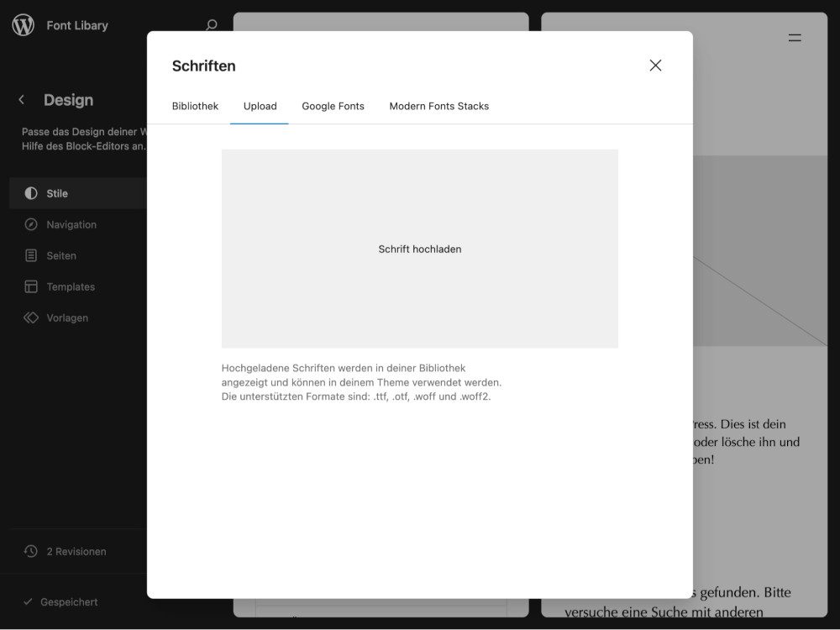Click the Design heading in the sidebar

click(x=68, y=100)
